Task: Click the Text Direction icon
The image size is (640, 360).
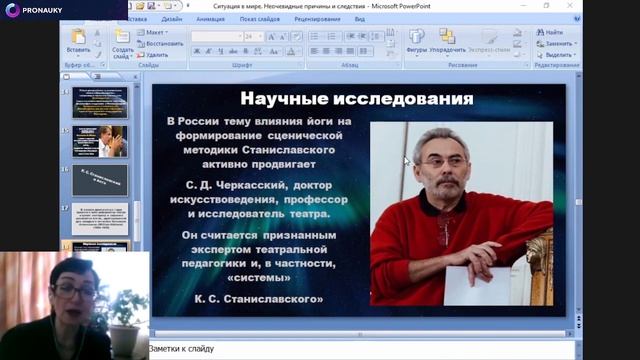Action: (390, 32)
